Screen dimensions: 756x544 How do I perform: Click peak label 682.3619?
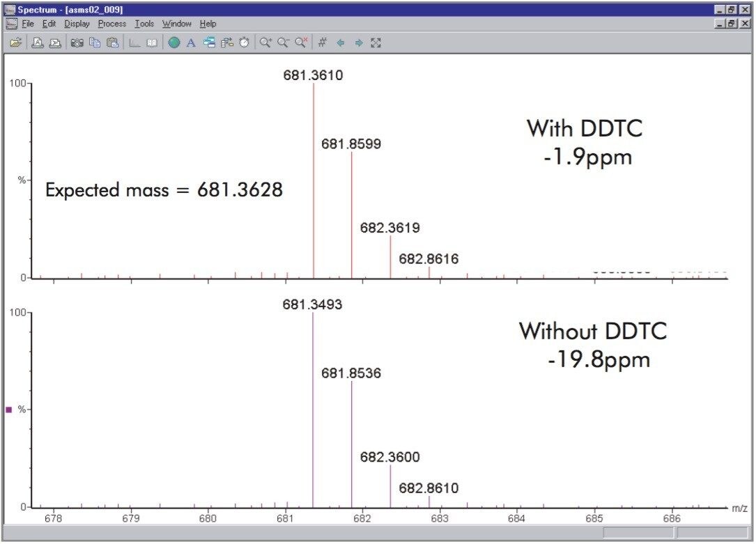[x=390, y=228]
